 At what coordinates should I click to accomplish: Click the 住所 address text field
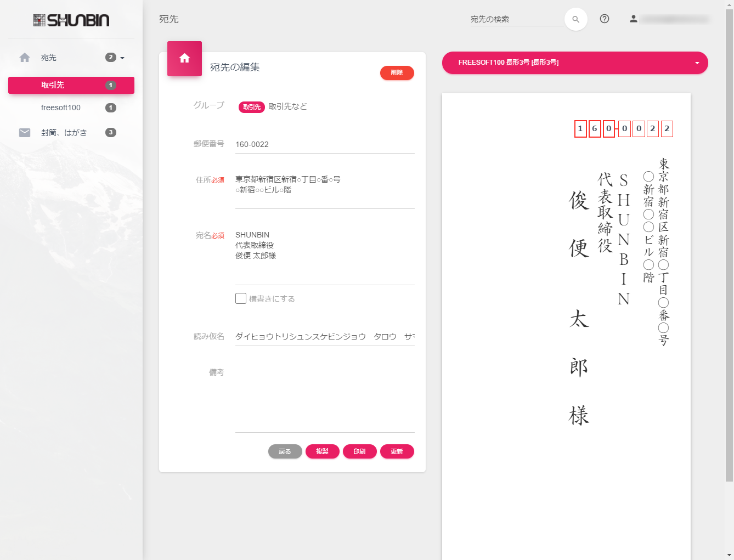coord(325,190)
